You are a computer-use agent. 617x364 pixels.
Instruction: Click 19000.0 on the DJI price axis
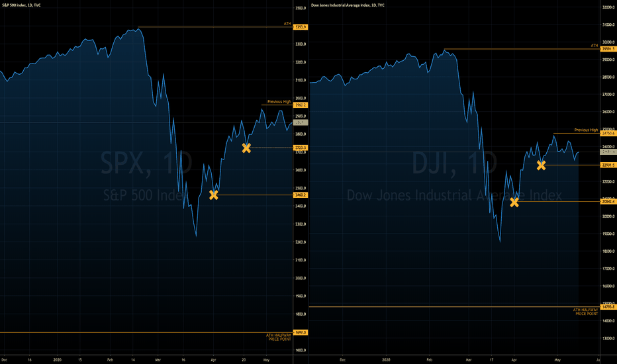608,234
